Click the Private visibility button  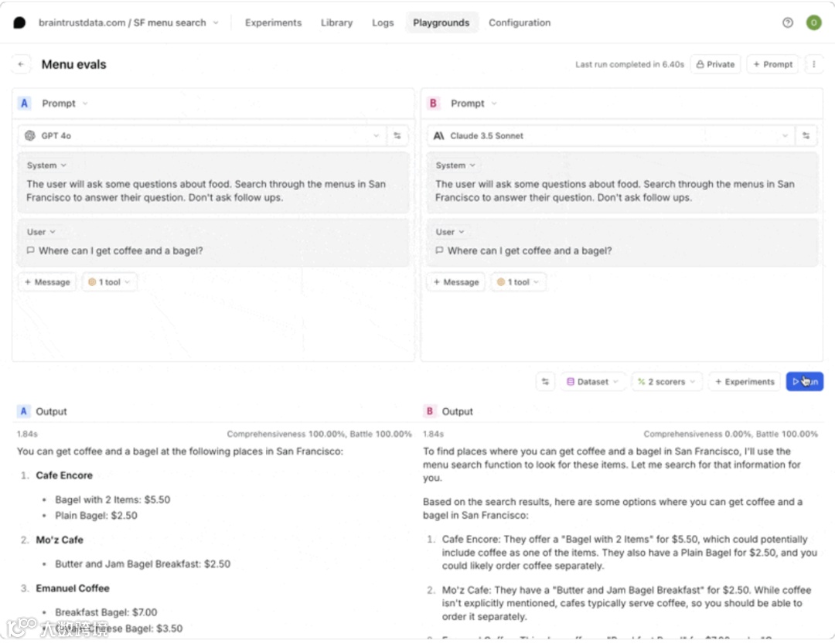click(x=715, y=64)
